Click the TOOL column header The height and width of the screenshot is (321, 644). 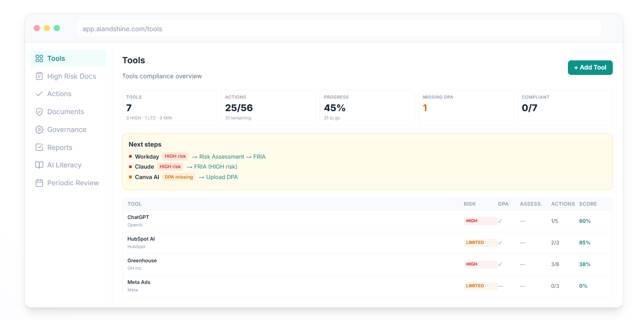point(135,204)
